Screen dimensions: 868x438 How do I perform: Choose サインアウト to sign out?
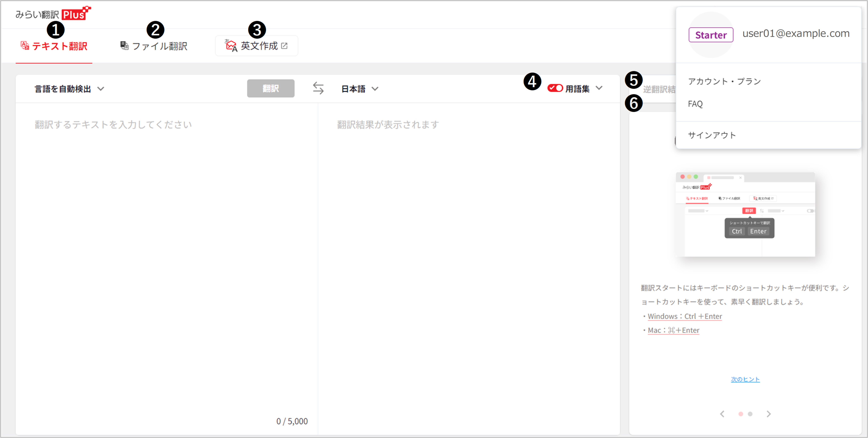[x=712, y=135]
